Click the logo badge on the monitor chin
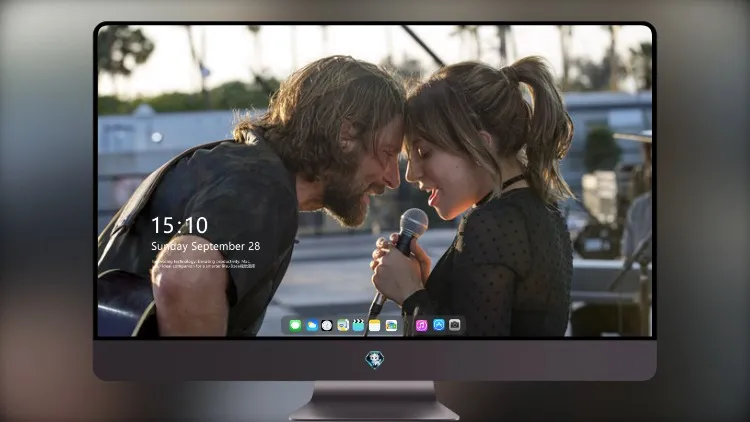The height and width of the screenshot is (422, 750). coord(375,360)
